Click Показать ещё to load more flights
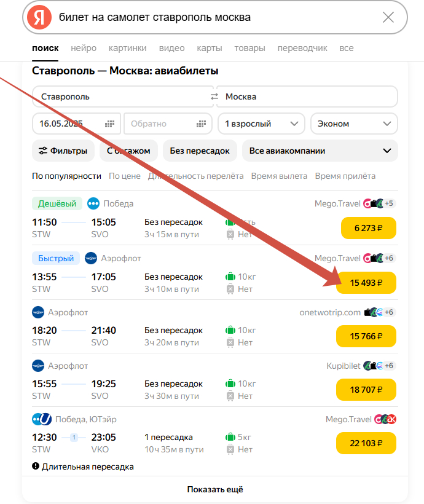 215,490
